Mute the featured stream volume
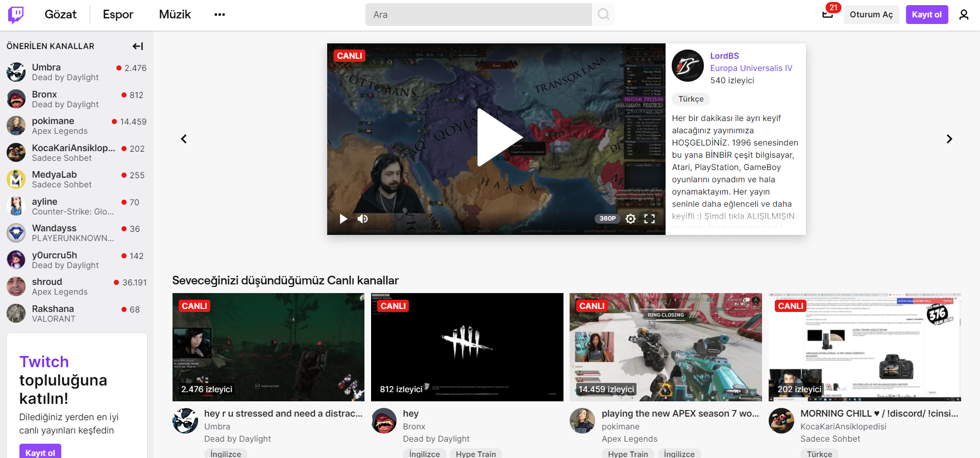This screenshot has width=980, height=458. click(x=363, y=219)
